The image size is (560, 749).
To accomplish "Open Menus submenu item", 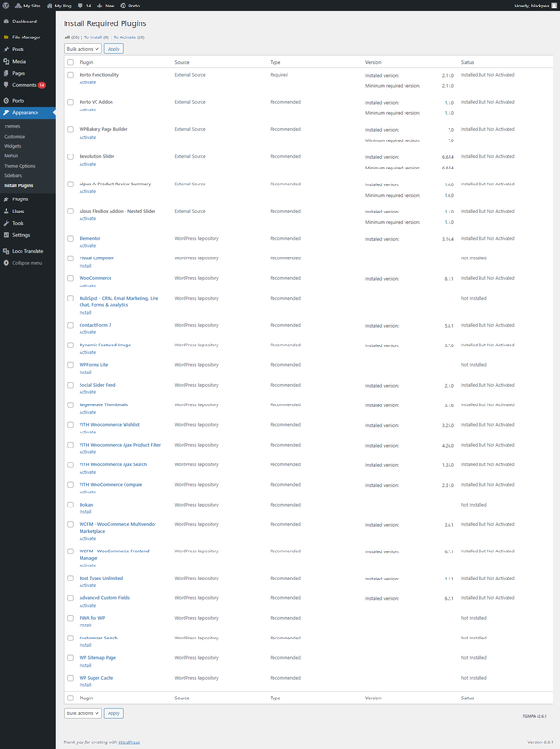I will coord(11,155).
